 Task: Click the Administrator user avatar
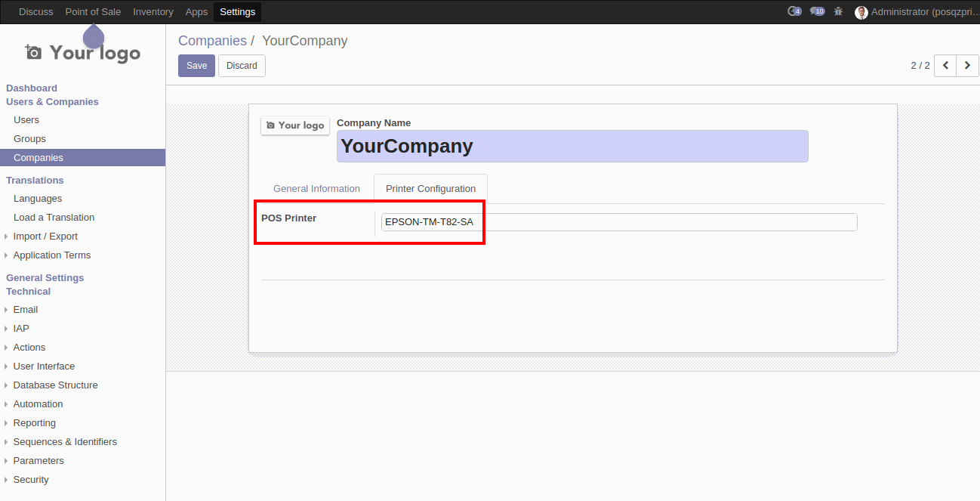point(861,12)
